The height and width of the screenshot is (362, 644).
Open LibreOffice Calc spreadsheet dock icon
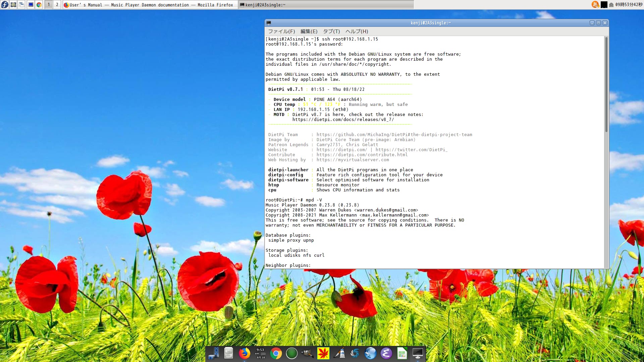(402, 353)
